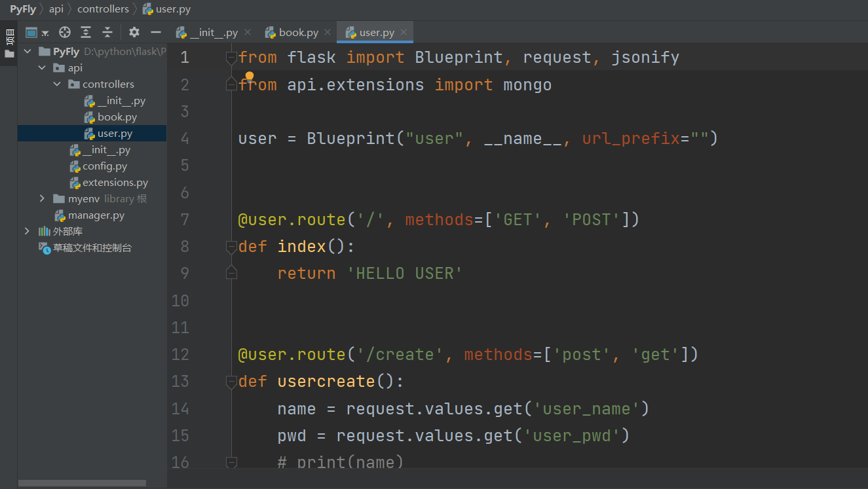Click line number 7 in the gutter
This screenshot has width=868, height=489.
184,219
